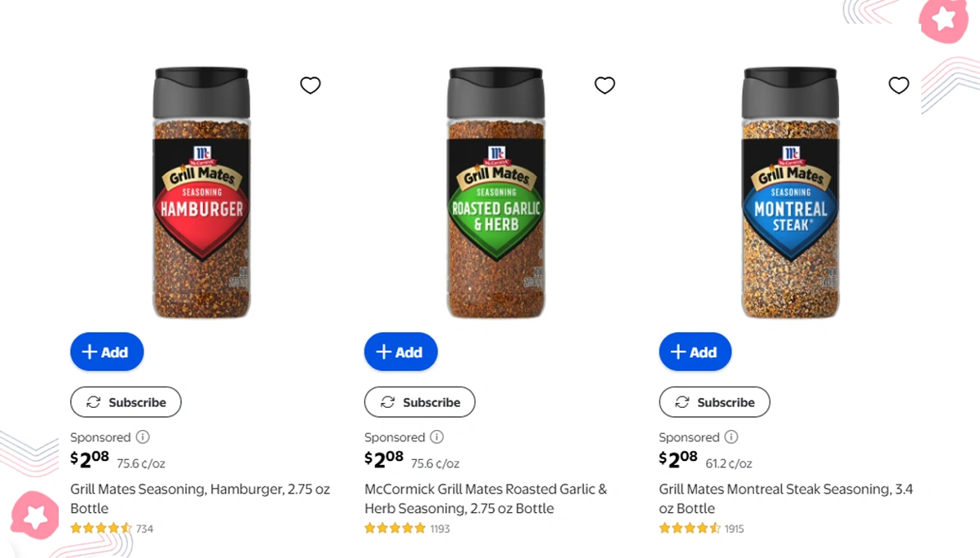980x558 pixels.
Task: Click the info icon next to Hamburger's Sponsored label
Action: (141, 437)
